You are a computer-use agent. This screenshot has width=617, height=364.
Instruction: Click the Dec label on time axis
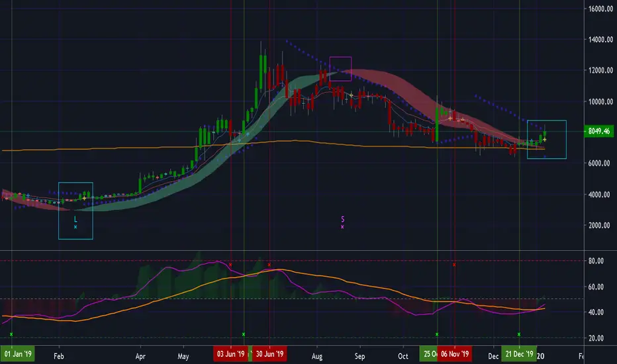(493, 356)
